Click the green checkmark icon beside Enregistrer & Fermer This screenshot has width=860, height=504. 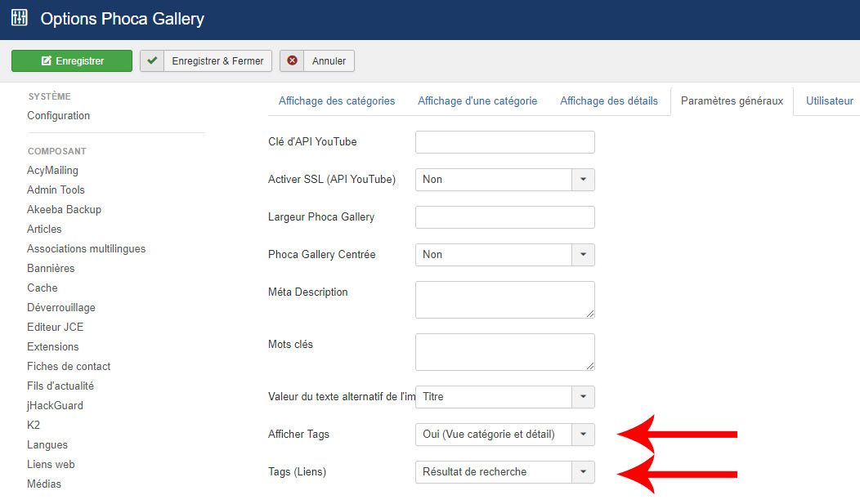(152, 60)
